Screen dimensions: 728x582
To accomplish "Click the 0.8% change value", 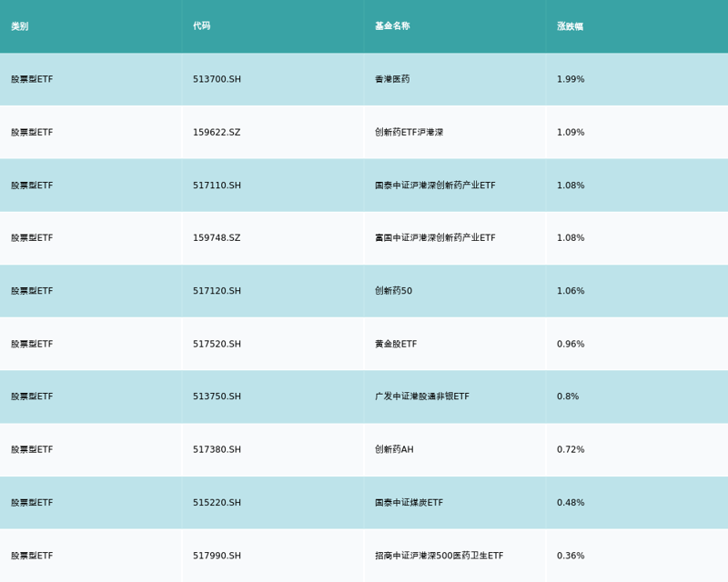I will point(568,396).
